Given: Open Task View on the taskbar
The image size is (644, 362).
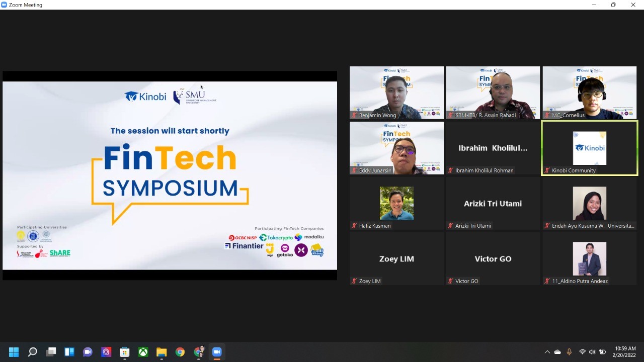Looking at the screenshot, I should click(x=51, y=352).
